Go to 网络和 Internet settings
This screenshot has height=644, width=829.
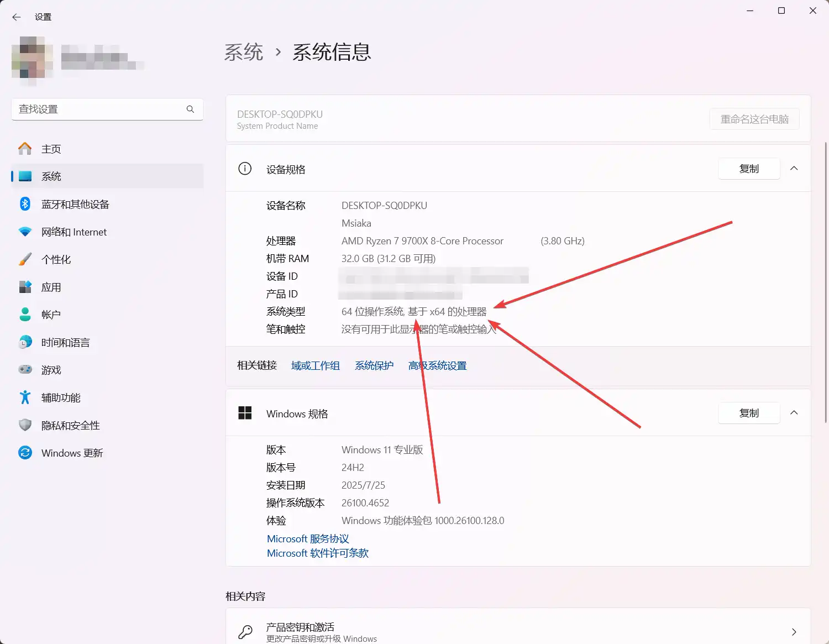point(107,232)
